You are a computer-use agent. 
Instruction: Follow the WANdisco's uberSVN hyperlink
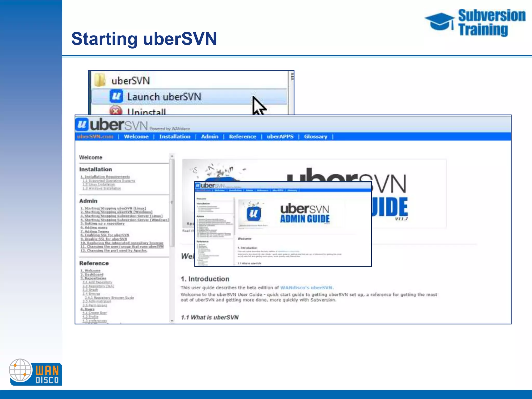[x=306, y=288]
